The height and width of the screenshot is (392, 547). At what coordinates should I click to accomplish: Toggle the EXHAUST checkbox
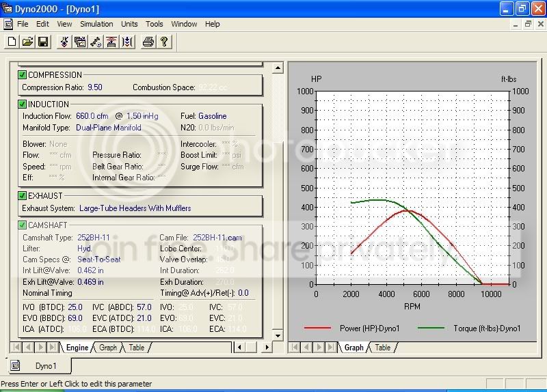pos(23,195)
